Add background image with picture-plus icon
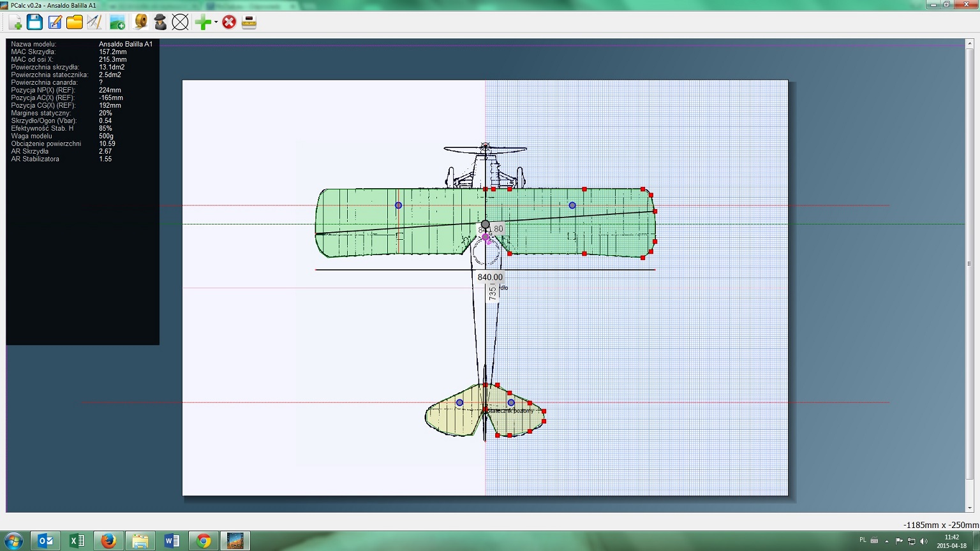This screenshot has width=980, height=551. point(117,22)
